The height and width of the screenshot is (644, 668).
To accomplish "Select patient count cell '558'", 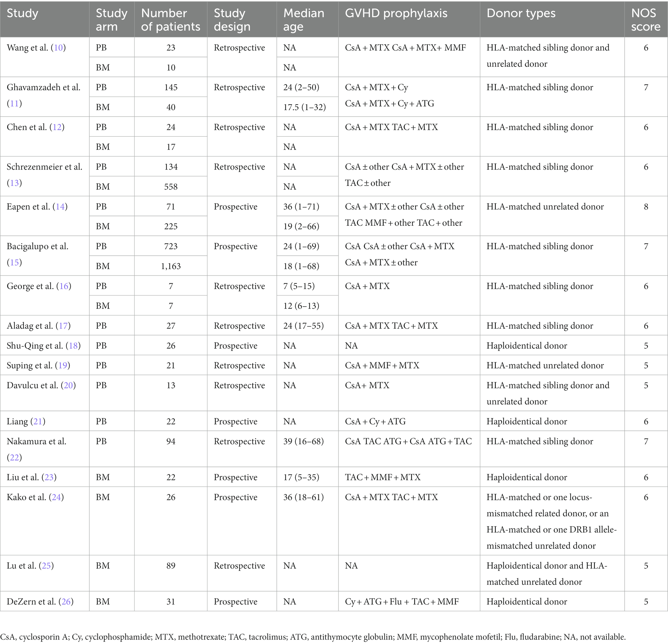I will tap(171, 187).
